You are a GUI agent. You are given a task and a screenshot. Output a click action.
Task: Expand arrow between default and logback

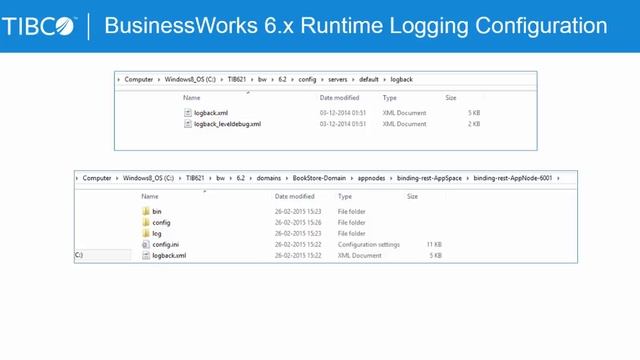(384, 80)
